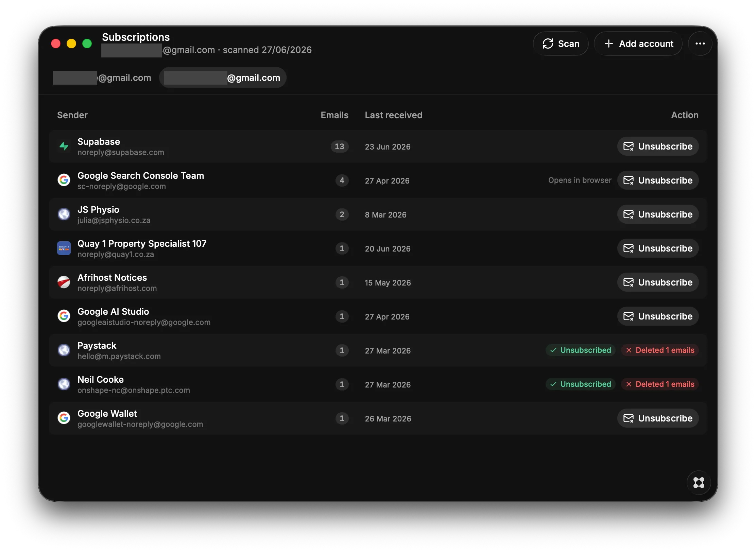
Task: Click the globe icon beside JS Physio
Action: pyautogui.click(x=64, y=214)
